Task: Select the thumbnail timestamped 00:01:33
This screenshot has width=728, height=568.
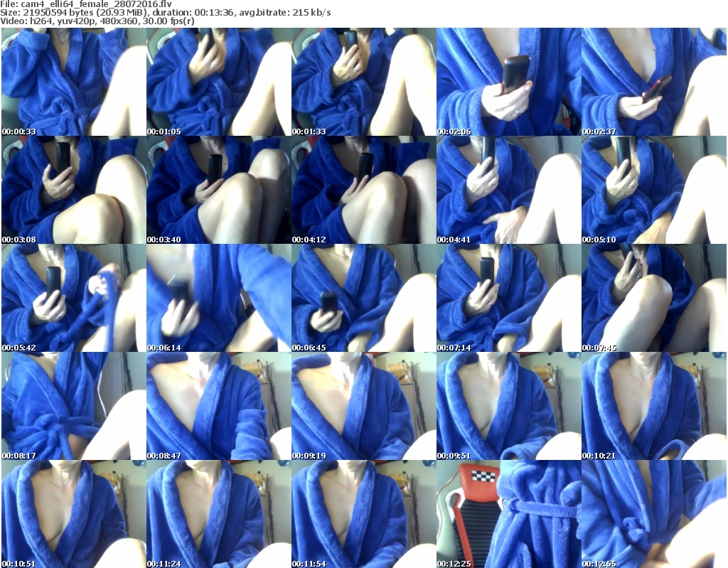Action: (364, 82)
